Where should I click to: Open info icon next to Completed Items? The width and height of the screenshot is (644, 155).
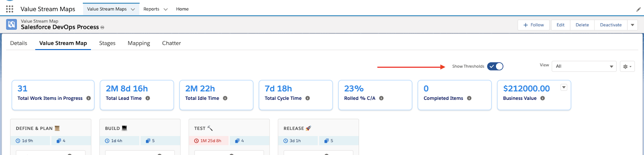point(469,98)
